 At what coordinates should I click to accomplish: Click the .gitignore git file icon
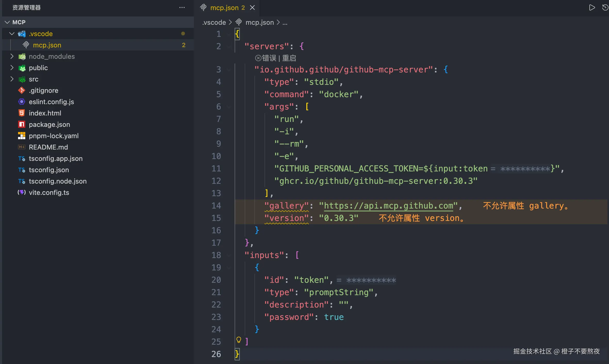tap(22, 90)
